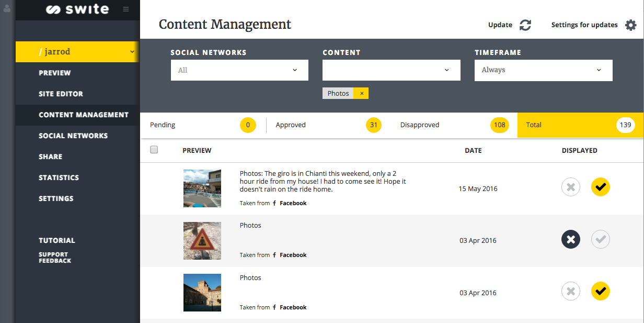Go to Site Editor in sidebar

(61, 94)
